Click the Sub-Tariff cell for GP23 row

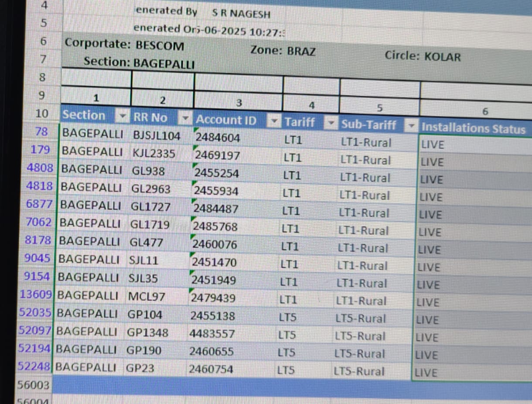click(x=359, y=371)
